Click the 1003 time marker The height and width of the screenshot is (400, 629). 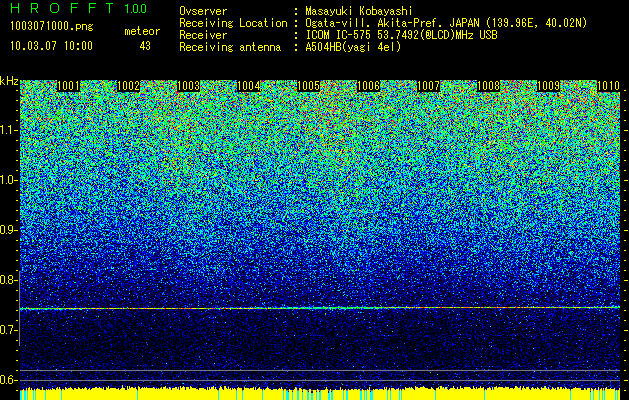(x=188, y=86)
